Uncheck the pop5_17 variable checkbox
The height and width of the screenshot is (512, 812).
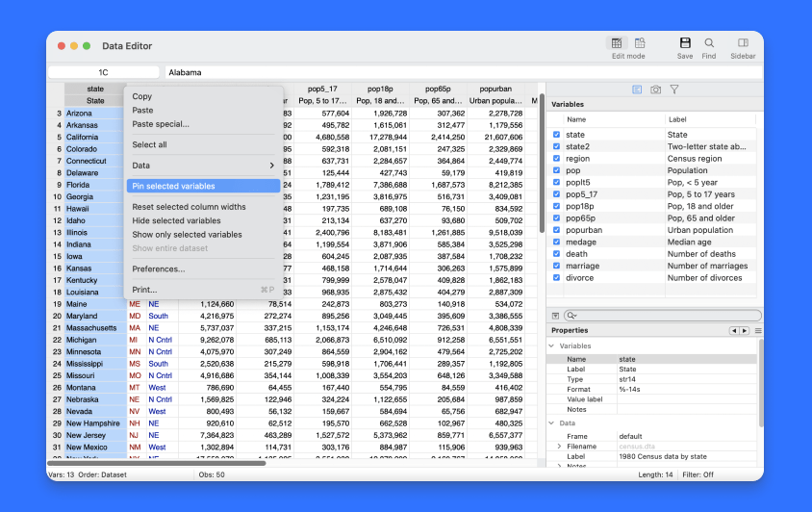(x=556, y=193)
